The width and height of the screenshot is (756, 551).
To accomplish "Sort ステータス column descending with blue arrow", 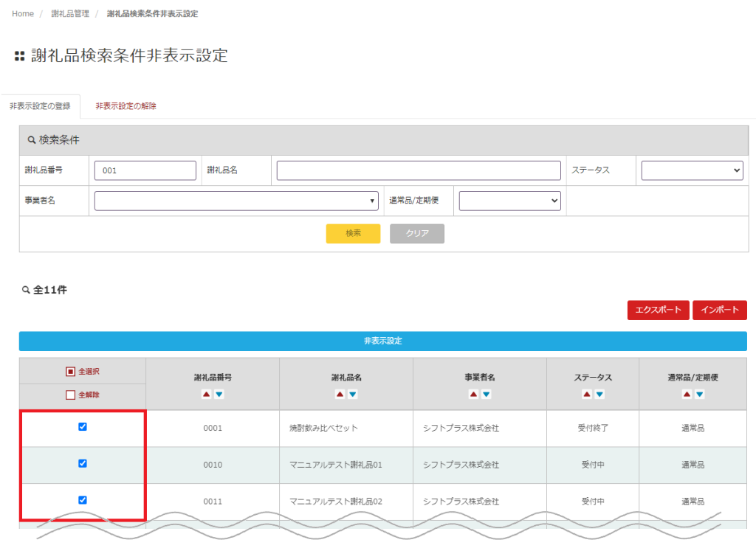I will coord(599,395).
